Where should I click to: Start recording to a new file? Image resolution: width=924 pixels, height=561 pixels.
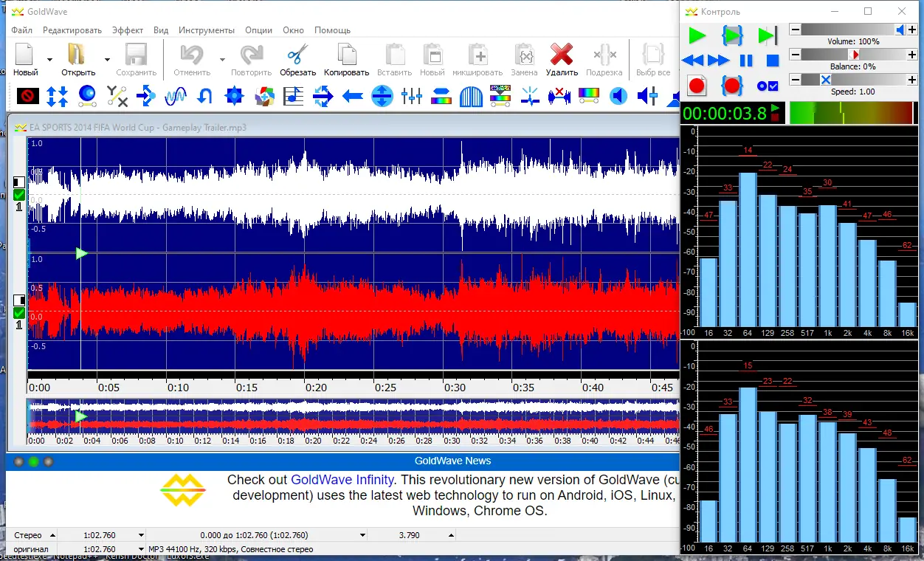coord(697,86)
